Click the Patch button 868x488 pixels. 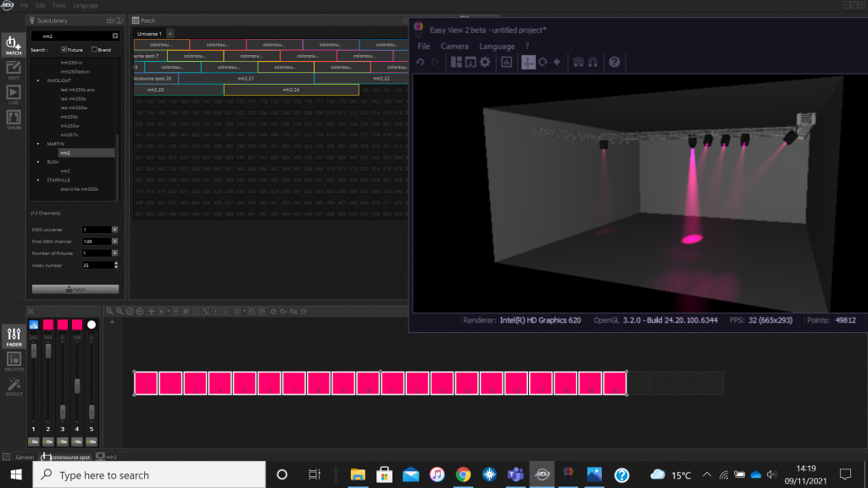coord(75,290)
